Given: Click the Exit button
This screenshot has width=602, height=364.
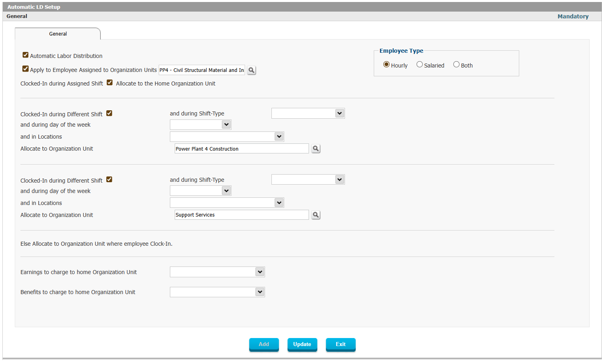Looking at the screenshot, I should click(x=341, y=344).
